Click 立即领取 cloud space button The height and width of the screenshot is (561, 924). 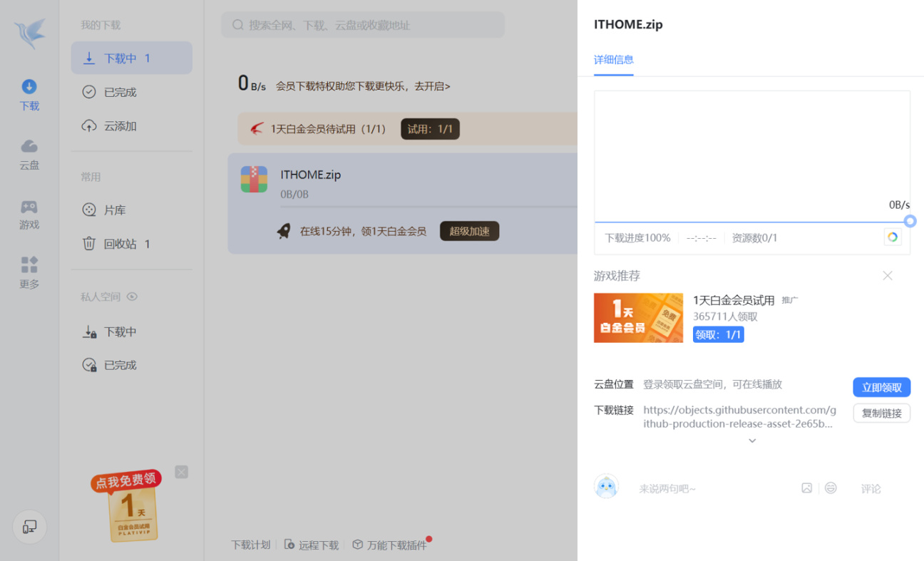(x=881, y=387)
